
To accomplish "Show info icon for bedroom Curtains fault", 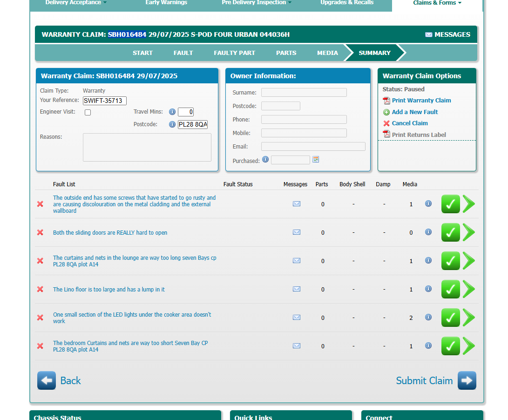I will tap(428, 345).
